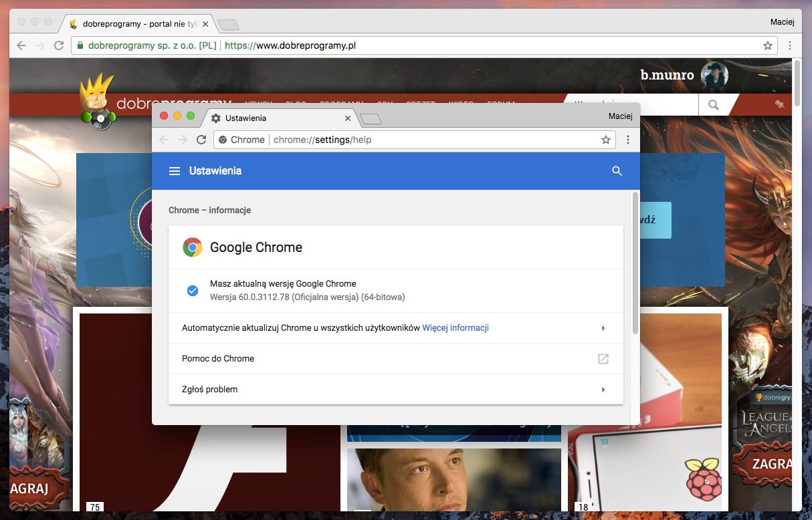812x520 pixels.
Task: Close the dobreprogramy tab
Action: [205, 24]
